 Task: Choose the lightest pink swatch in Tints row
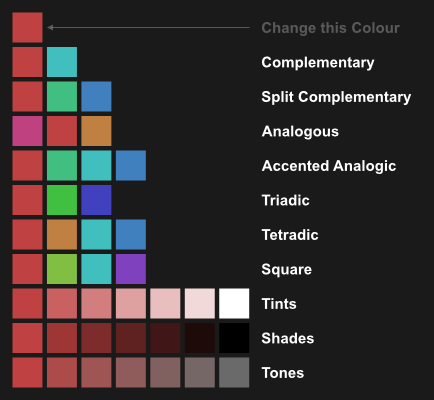coord(200,303)
